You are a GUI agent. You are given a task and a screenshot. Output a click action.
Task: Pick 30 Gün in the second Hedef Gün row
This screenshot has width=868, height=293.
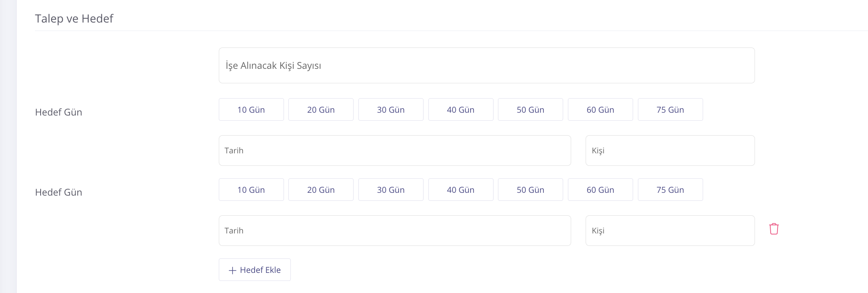point(391,190)
